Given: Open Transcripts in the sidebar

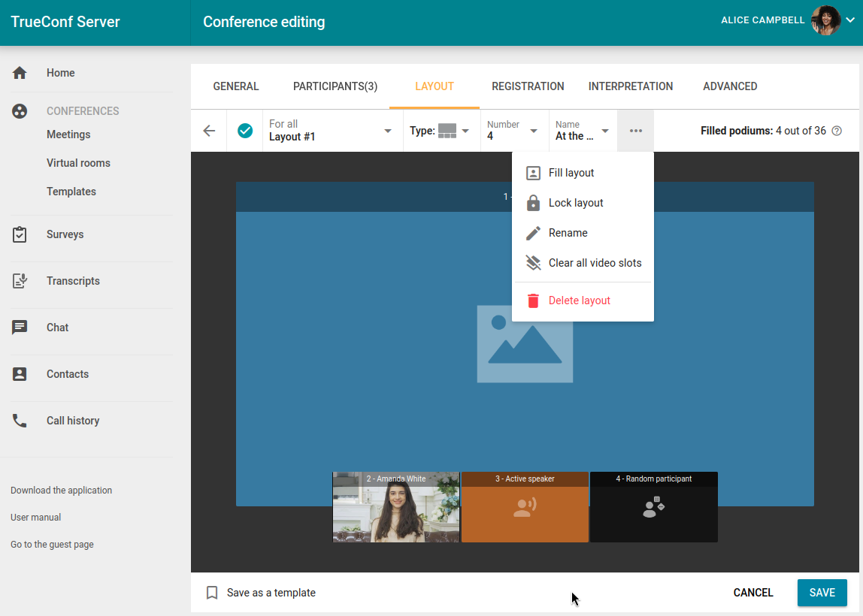Looking at the screenshot, I should point(73,281).
